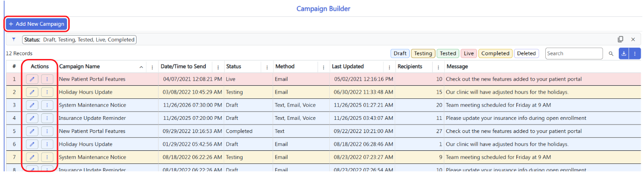Click the Campaign Builder title
Image resolution: width=644 pixels, height=177 pixels.
coord(323,8)
